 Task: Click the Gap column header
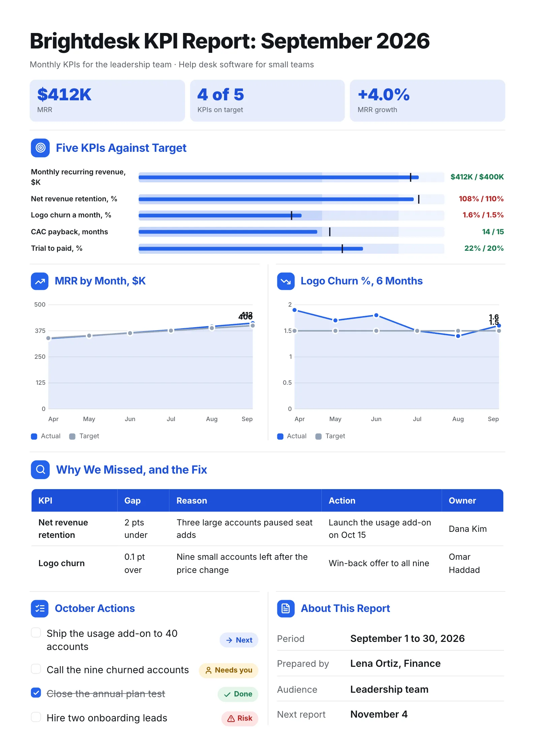point(143,501)
